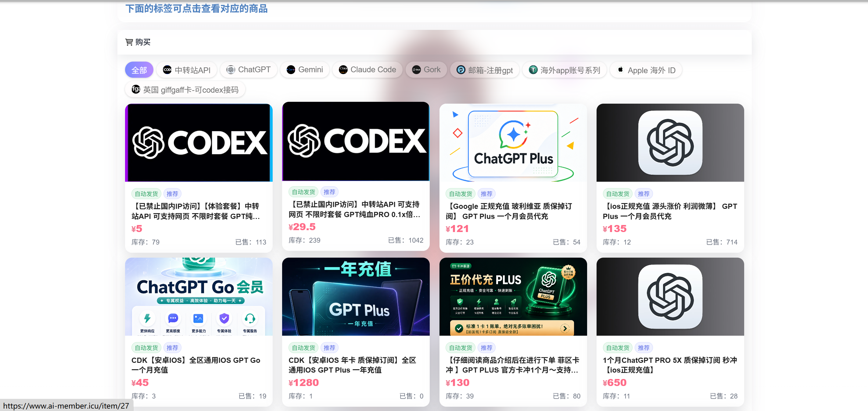Image resolution: width=868 pixels, height=411 pixels.
Task: Open the ChatGPT category tab
Action: click(x=248, y=70)
